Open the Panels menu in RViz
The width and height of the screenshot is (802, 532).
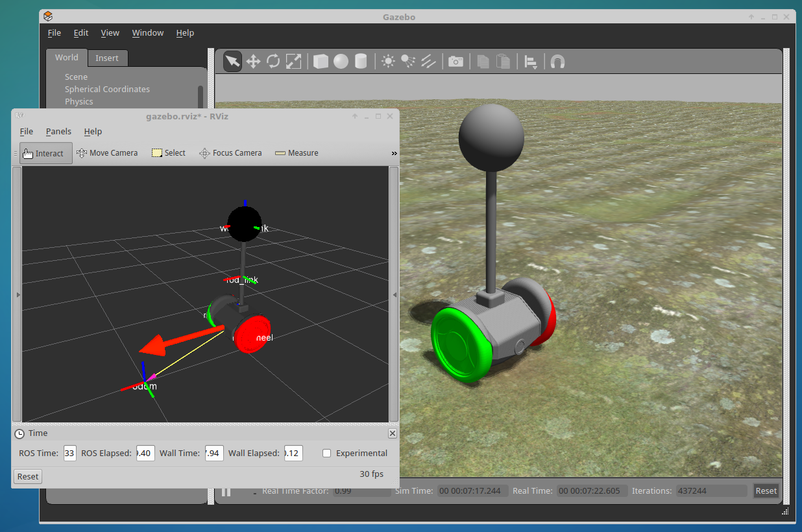pyautogui.click(x=58, y=131)
